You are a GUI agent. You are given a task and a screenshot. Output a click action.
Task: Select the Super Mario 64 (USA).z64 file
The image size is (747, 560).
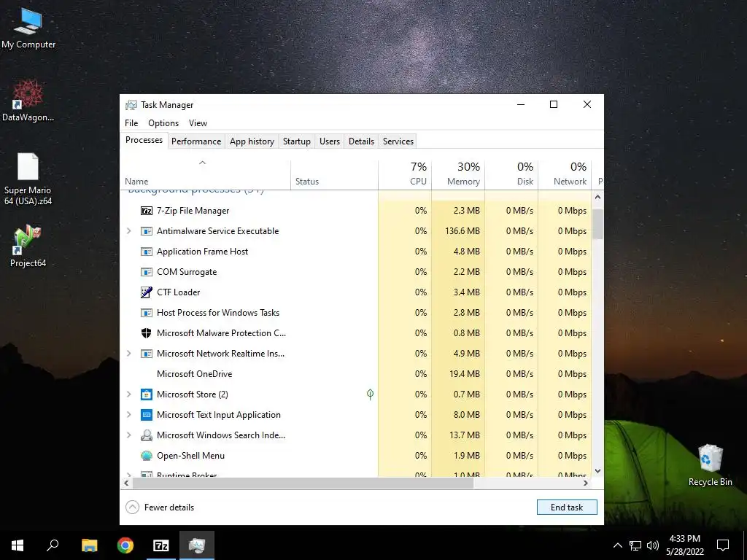[x=28, y=179]
